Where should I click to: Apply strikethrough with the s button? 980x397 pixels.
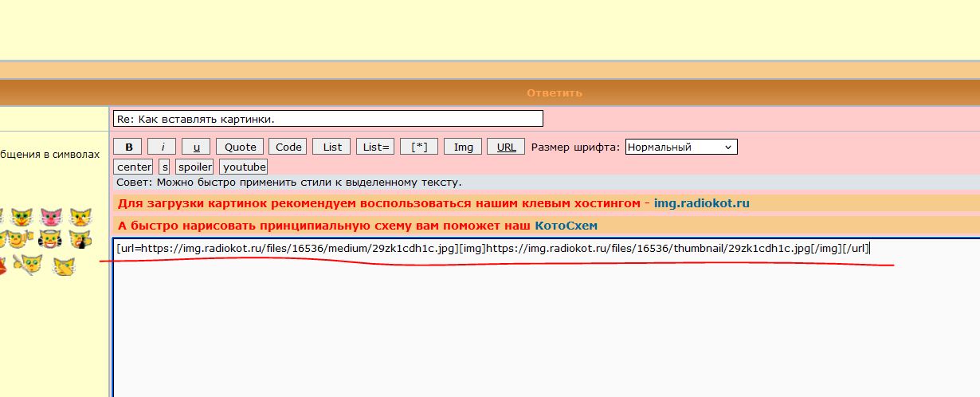pos(164,167)
